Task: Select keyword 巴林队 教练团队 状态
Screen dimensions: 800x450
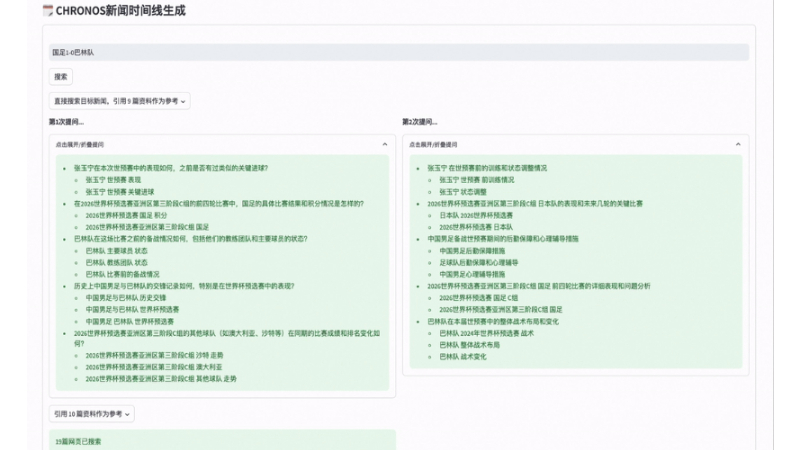Action: tap(116, 262)
